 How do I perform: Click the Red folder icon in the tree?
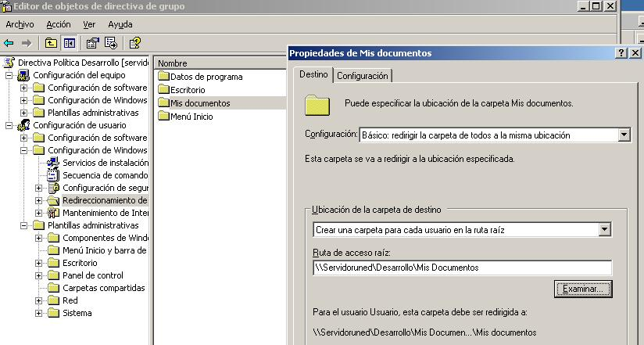(53, 300)
